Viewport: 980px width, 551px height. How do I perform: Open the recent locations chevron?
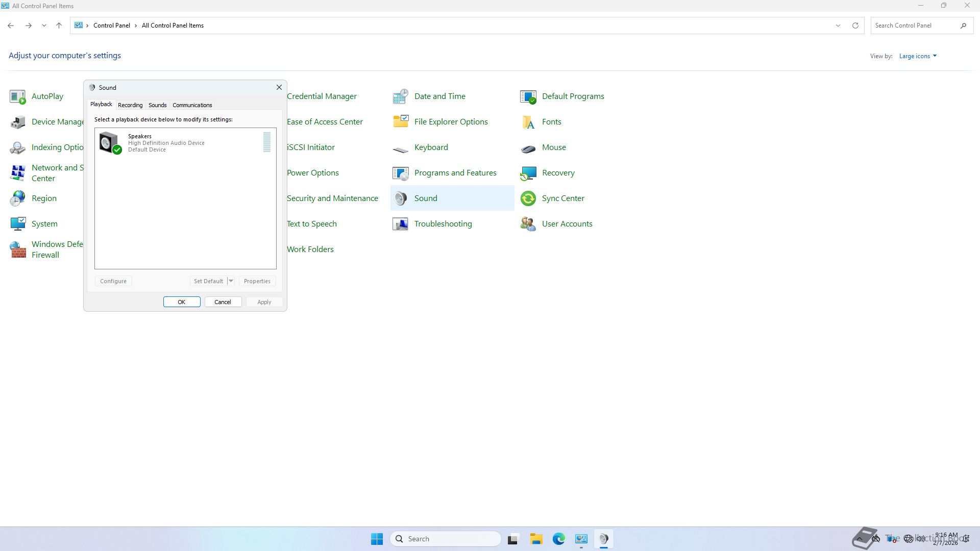coord(44,26)
